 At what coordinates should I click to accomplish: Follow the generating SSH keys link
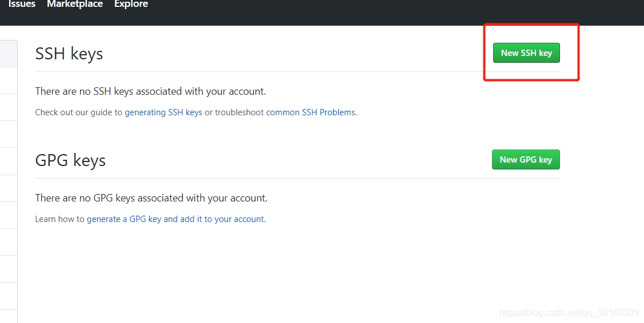coord(163,112)
